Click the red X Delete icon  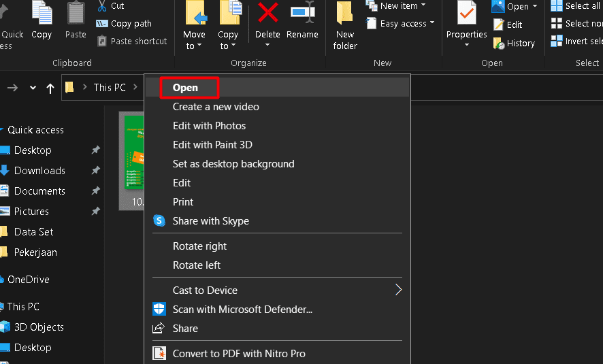(x=267, y=14)
